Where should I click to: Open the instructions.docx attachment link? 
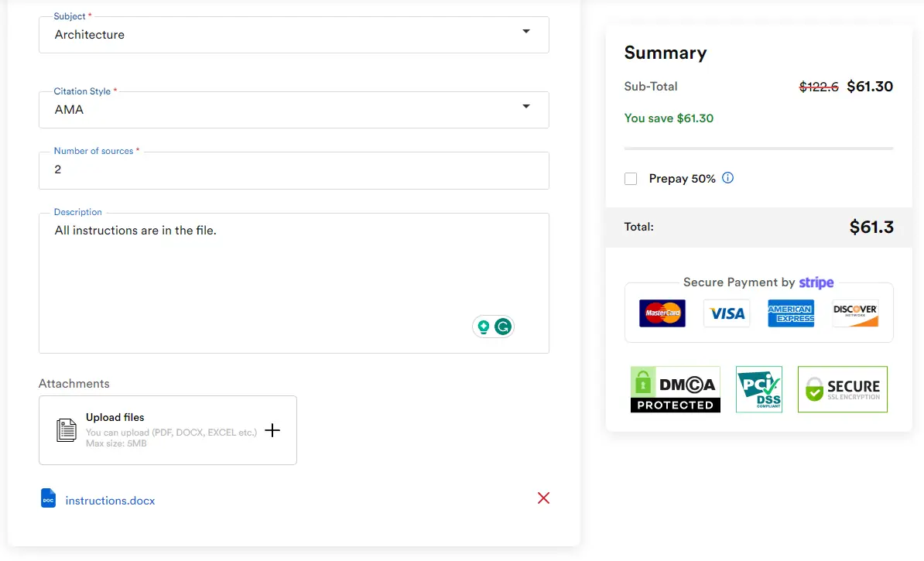point(110,501)
